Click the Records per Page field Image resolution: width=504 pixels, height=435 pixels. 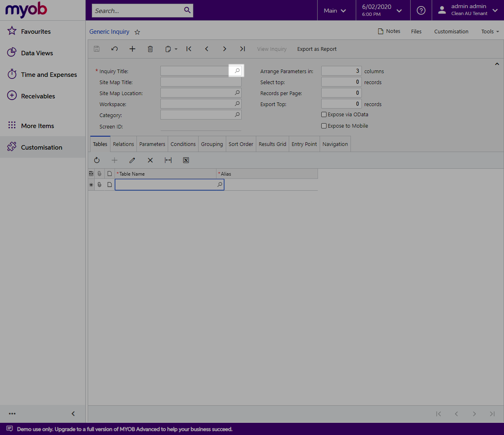[x=341, y=93]
